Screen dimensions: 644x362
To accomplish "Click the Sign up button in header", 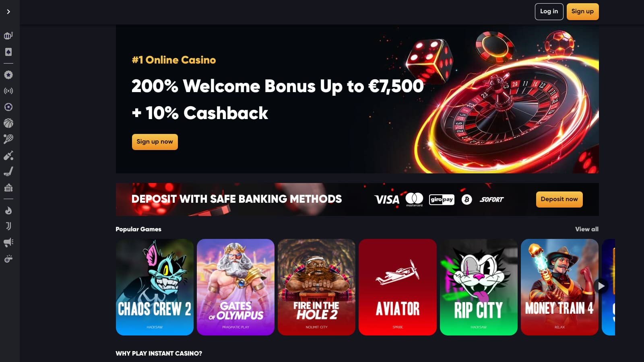I will click(582, 12).
